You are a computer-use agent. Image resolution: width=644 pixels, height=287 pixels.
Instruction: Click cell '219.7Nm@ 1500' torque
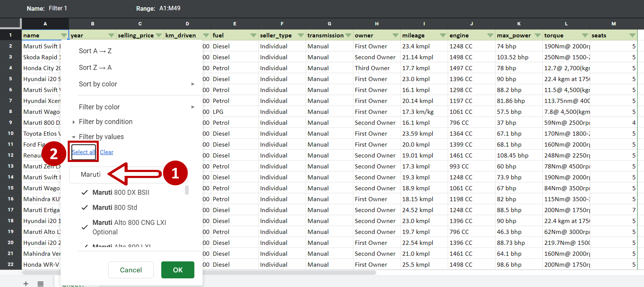pos(566,243)
